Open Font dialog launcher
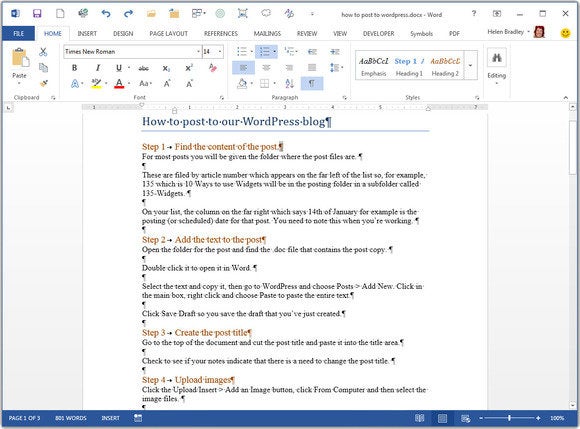Image resolution: width=580 pixels, height=429 pixels. pyautogui.click(x=222, y=98)
